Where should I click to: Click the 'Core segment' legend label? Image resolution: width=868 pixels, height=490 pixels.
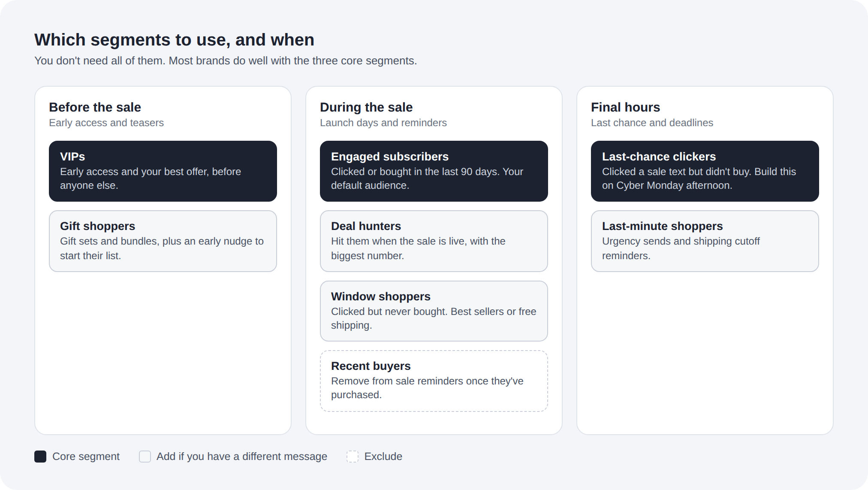point(86,457)
